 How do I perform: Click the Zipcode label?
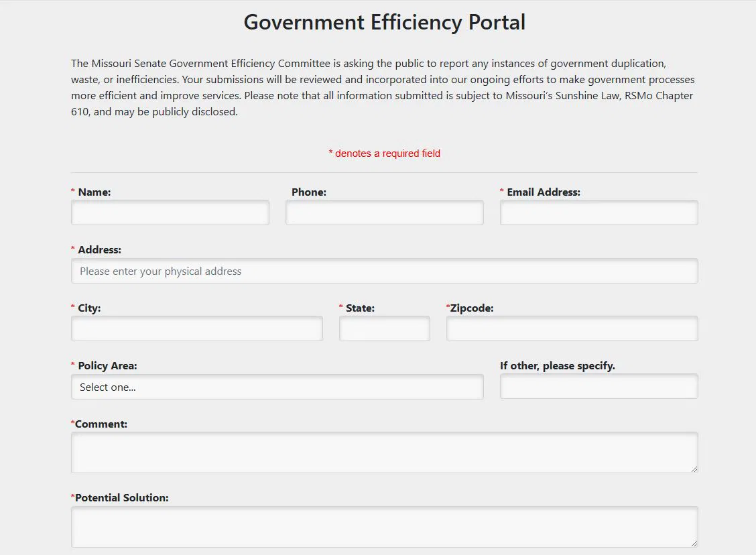pyautogui.click(x=472, y=308)
